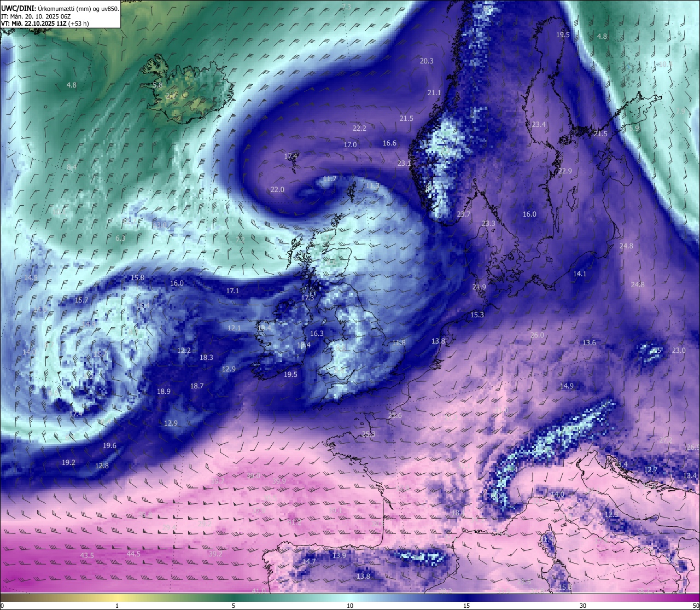The height and width of the screenshot is (610, 700).
Task: Click the map value '20.3' off Norway
Action: point(427,61)
